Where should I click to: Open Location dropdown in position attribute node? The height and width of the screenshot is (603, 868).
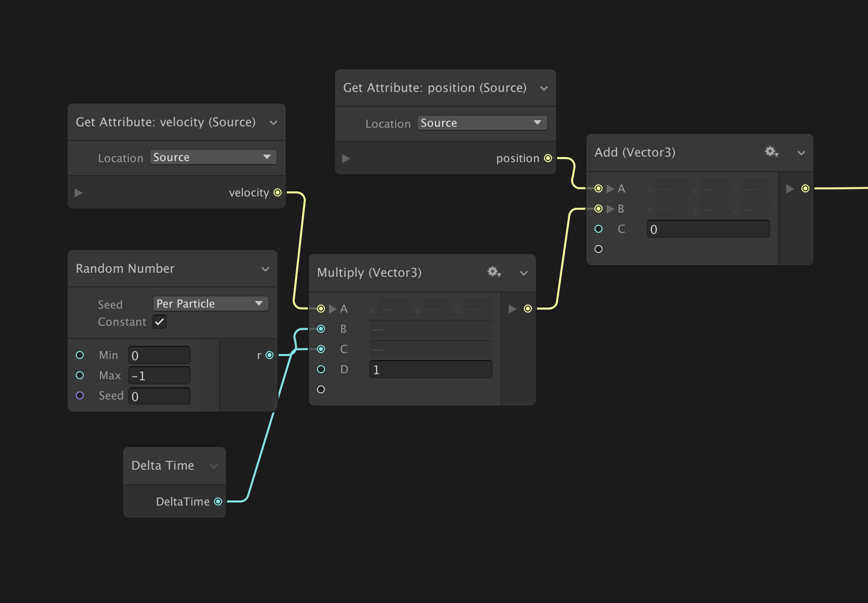482,123
